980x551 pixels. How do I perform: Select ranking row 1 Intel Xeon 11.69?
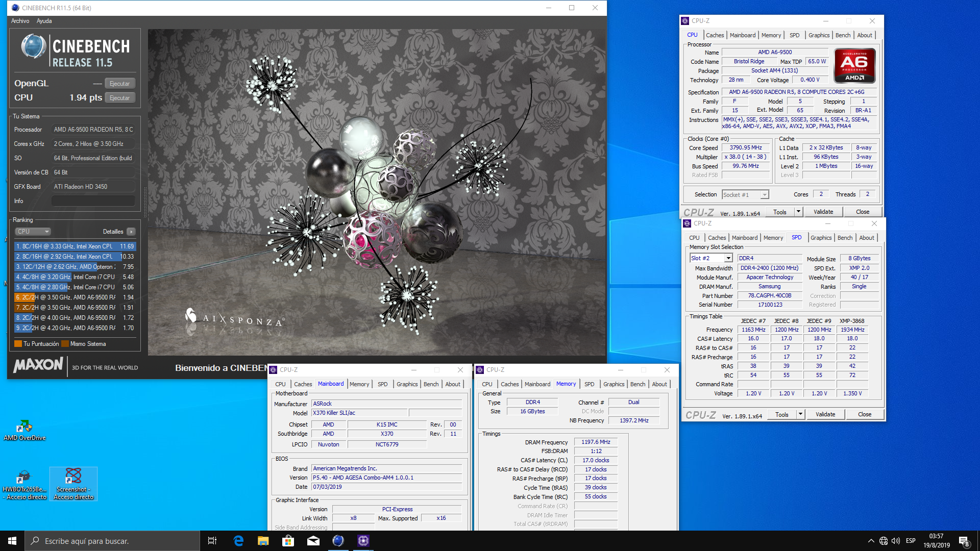[75, 246]
